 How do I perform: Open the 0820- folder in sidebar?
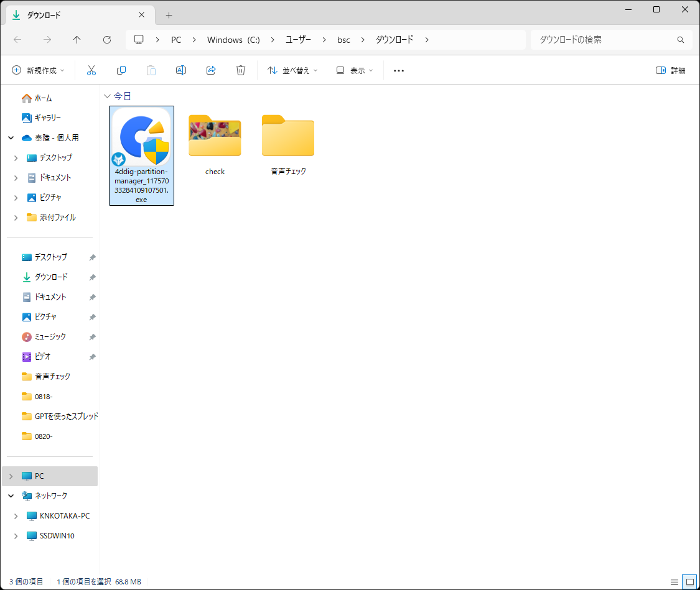tap(37, 436)
